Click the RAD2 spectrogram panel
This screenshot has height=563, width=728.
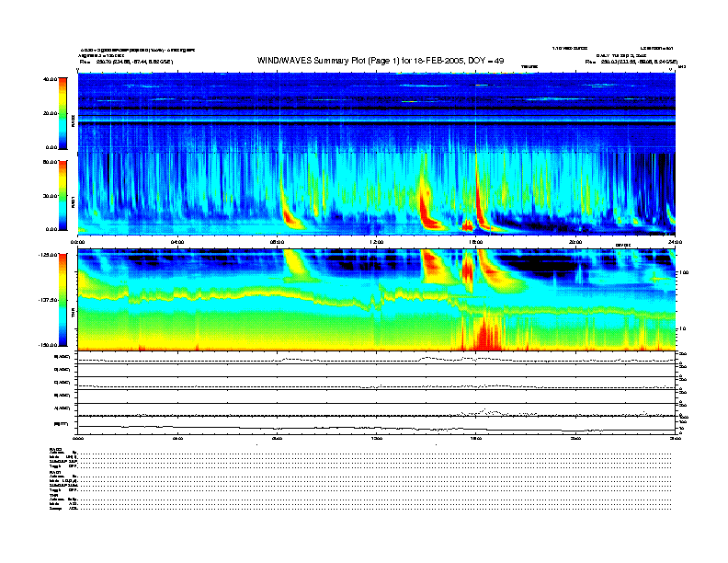[376, 112]
